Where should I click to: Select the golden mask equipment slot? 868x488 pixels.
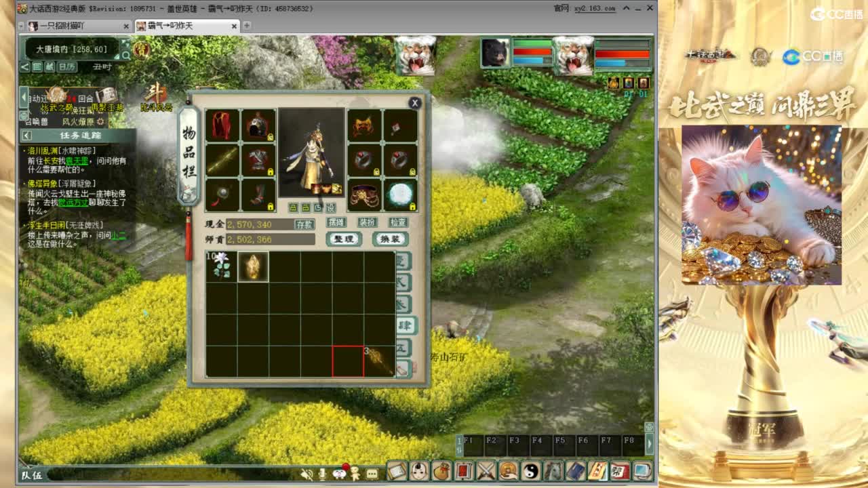pos(365,125)
